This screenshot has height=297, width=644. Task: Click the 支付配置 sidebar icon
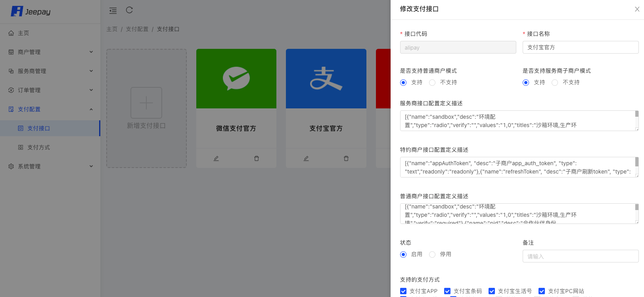(11, 109)
